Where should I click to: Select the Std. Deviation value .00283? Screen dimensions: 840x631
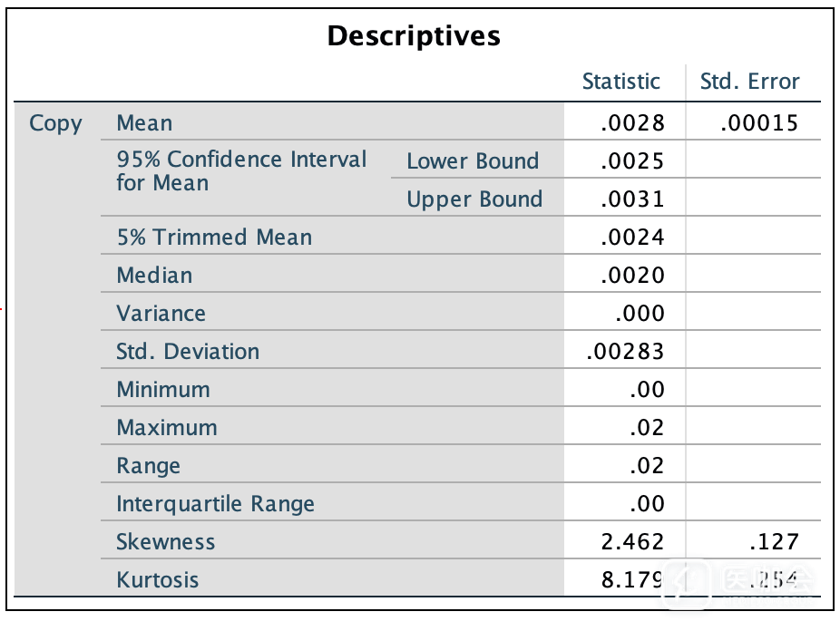(x=626, y=352)
